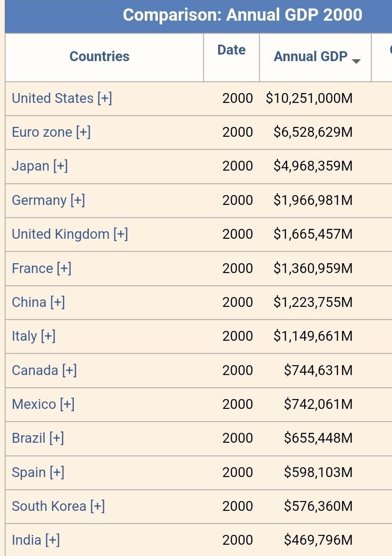Click the Comparison: Annual GDP 2000 title

point(243,15)
